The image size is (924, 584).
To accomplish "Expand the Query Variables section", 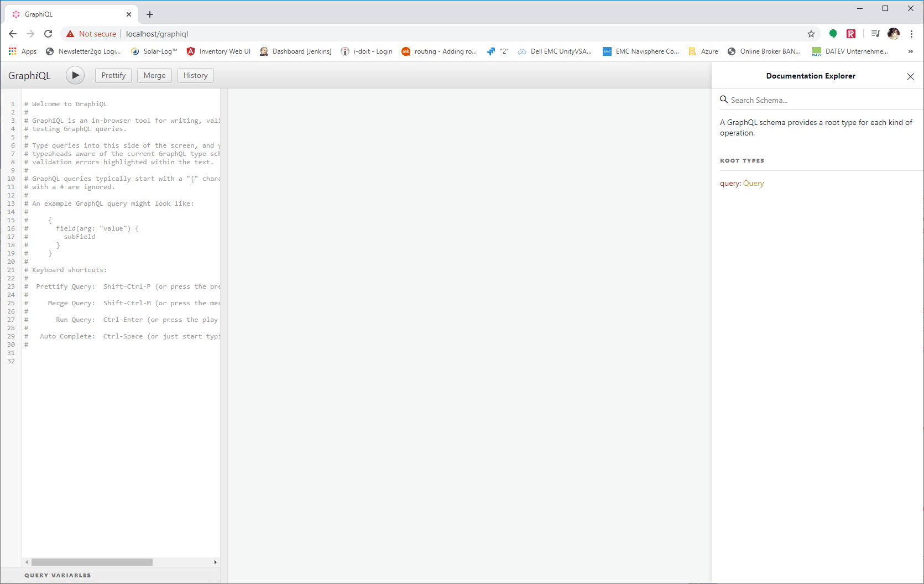I will click(58, 575).
